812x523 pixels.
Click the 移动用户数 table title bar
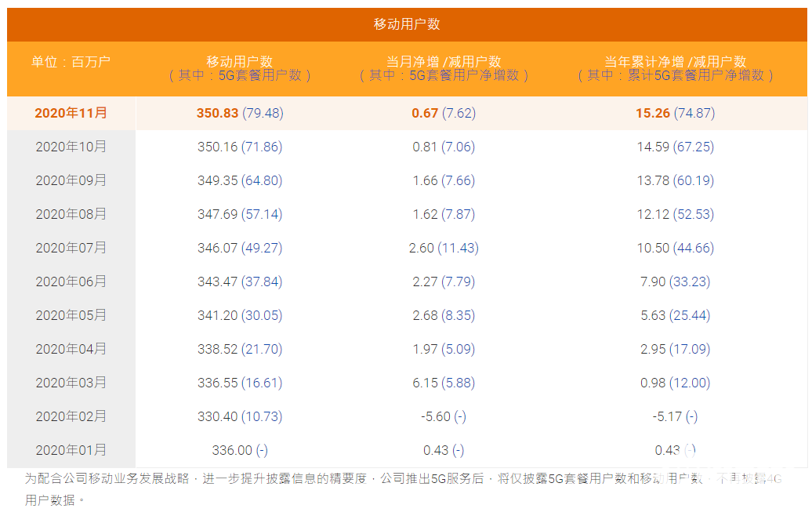click(406, 24)
